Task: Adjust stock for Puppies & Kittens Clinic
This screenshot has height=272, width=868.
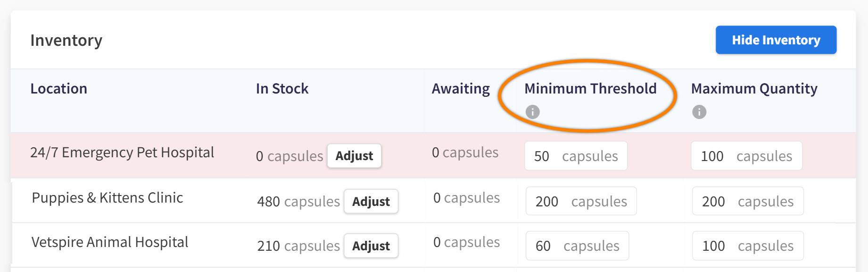Action: (x=371, y=202)
